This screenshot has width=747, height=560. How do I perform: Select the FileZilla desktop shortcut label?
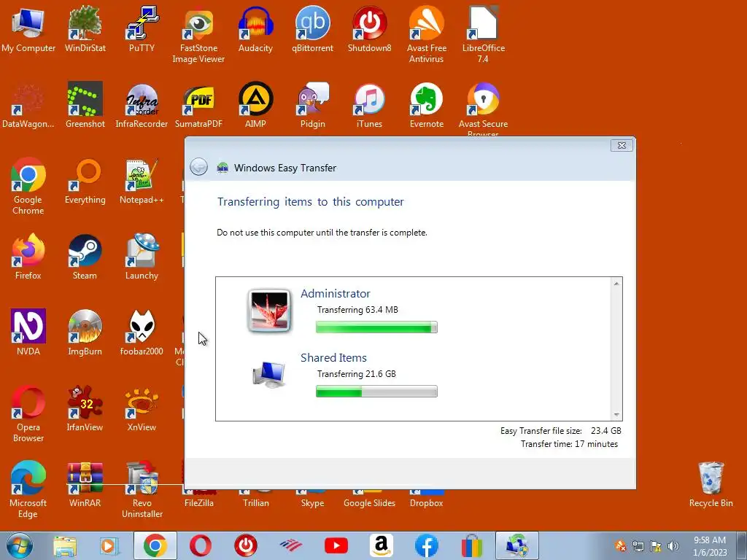click(x=198, y=503)
